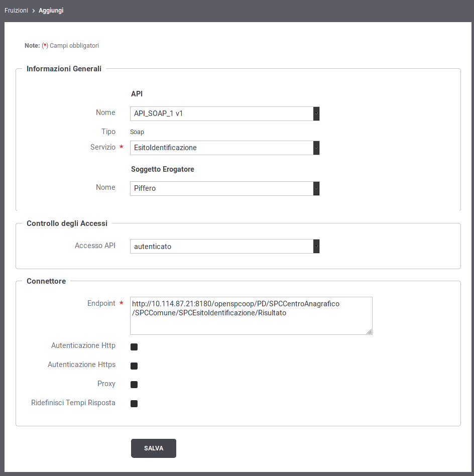Image resolution: width=474 pixels, height=476 pixels.
Task: Open the Piffero soggetto selector
Action: (x=225, y=188)
